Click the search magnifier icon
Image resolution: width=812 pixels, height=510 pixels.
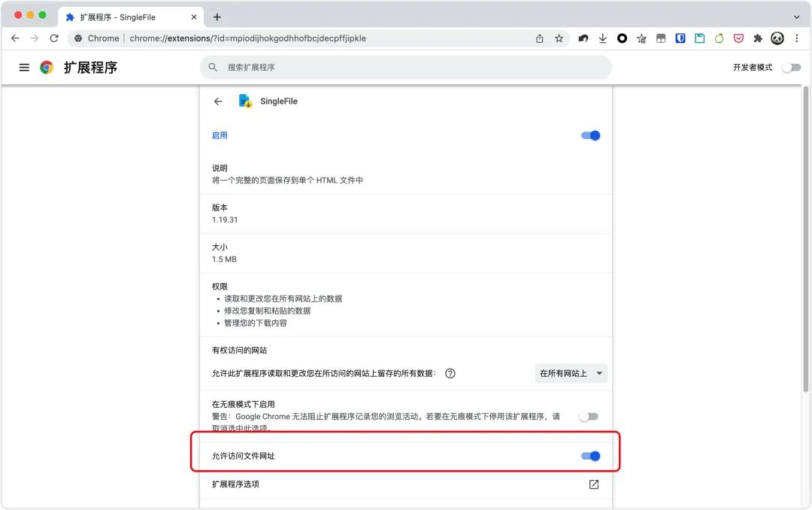coord(213,68)
